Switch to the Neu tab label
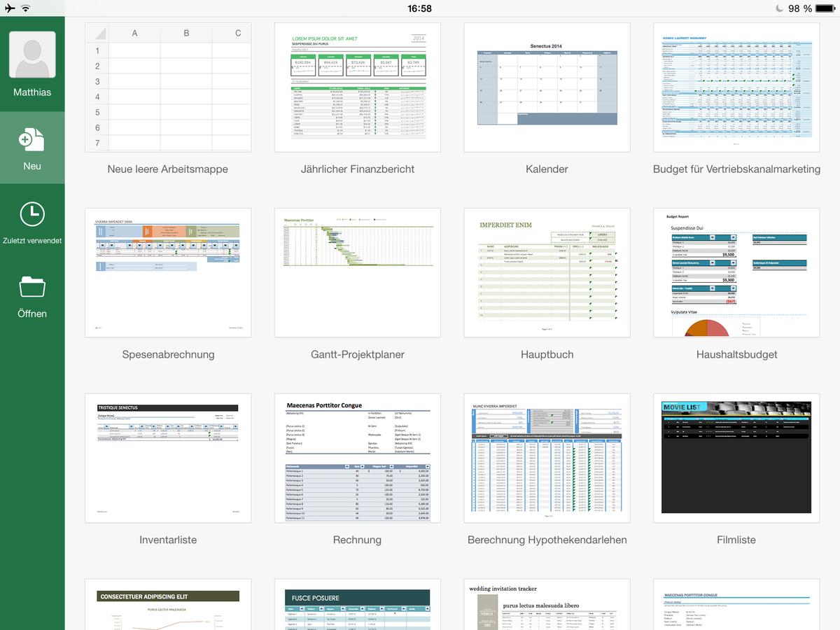Screen dimensions: 840x630 pos(32,166)
